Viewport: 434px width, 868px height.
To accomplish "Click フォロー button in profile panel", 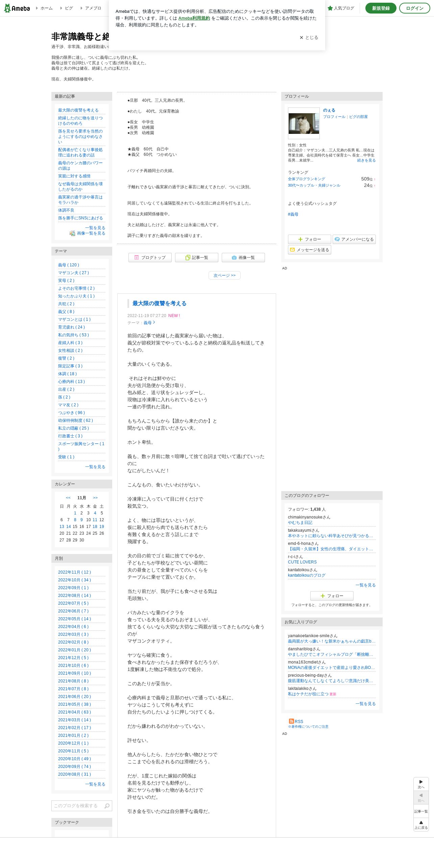I will [309, 239].
